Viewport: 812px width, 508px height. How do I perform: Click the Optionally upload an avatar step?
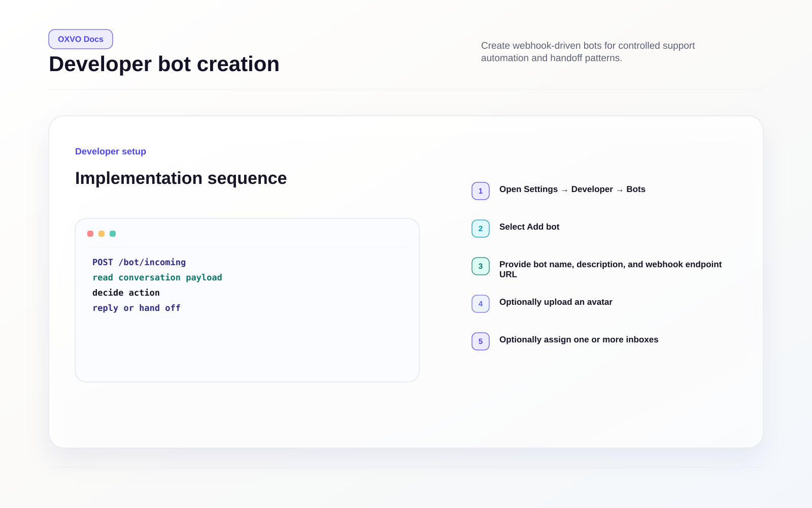[556, 302]
